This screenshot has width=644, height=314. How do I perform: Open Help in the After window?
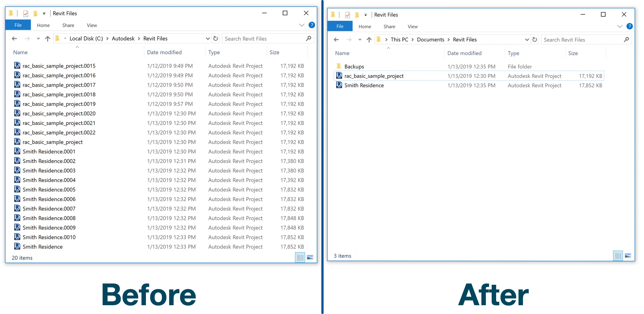click(x=630, y=26)
